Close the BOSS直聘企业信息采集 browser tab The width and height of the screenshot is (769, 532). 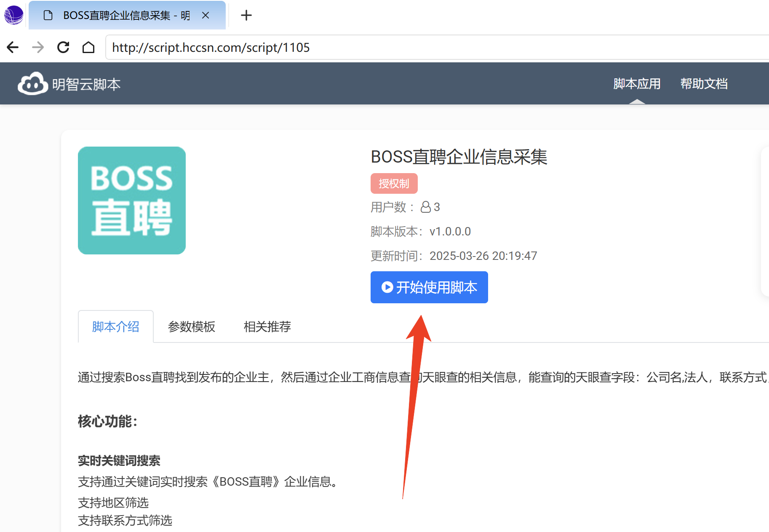tap(206, 16)
